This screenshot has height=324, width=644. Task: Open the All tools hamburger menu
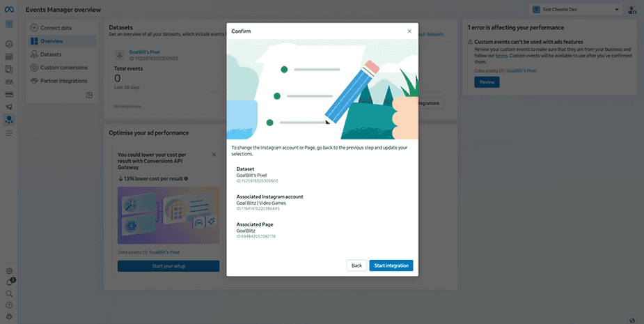pos(9,133)
